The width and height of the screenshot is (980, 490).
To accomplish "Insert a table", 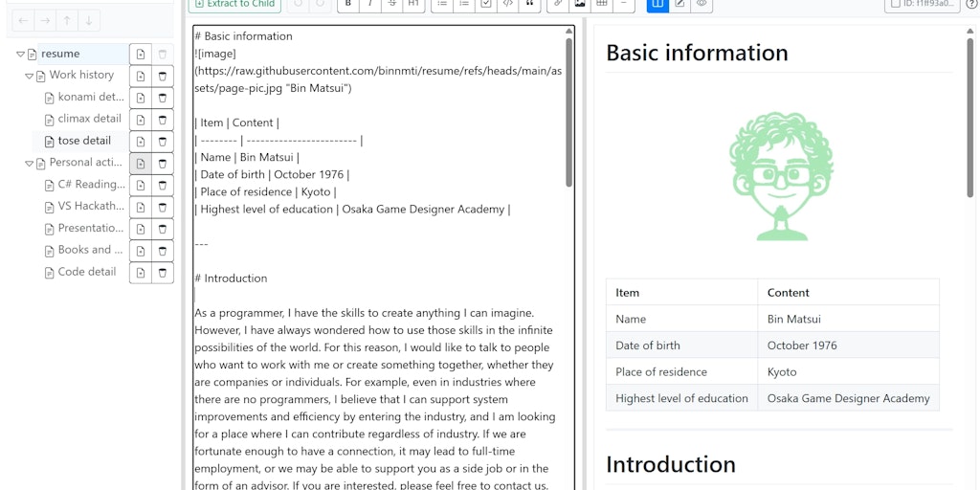I will (602, 3).
